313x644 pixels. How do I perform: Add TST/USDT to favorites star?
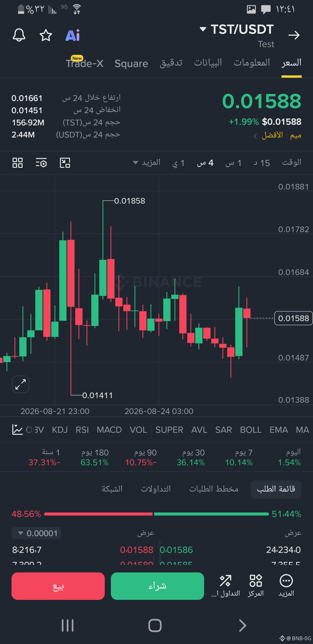pos(46,35)
